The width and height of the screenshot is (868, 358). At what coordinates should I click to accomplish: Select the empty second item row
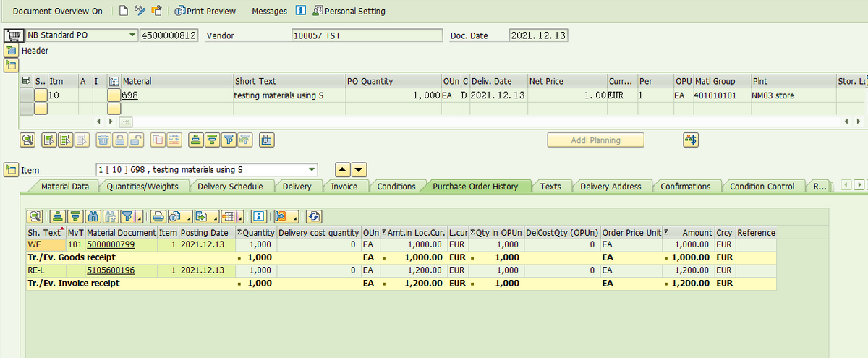click(x=25, y=108)
